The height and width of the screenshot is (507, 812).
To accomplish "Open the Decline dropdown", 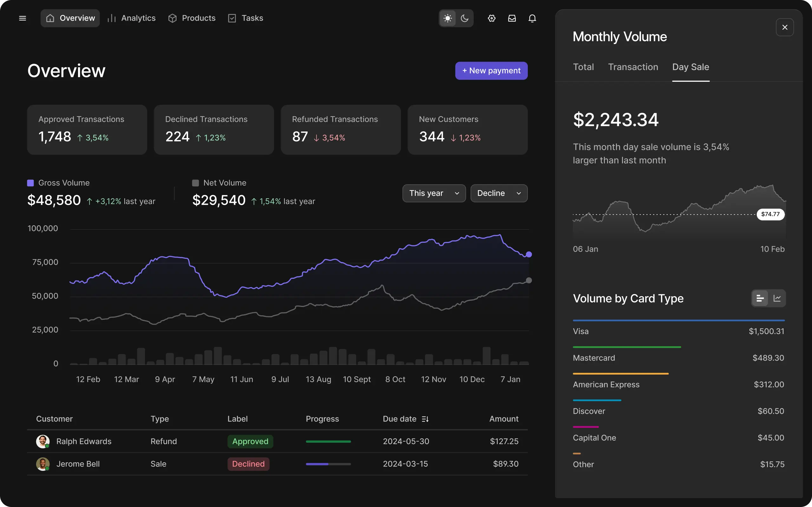I will [499, 193].
